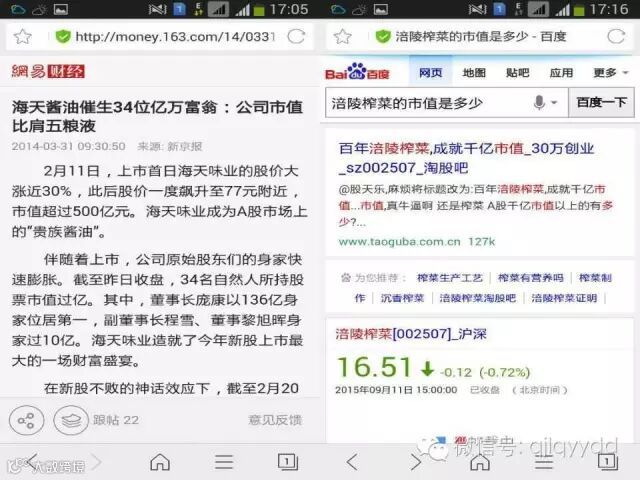Tap the 17:16 status bar clock
This screenshot has height=480, width=640.
609,9
